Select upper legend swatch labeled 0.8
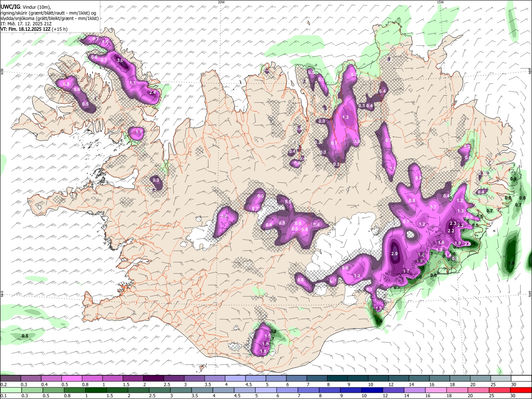The width and height of the screenshot is (532, 399). point(92,378)
